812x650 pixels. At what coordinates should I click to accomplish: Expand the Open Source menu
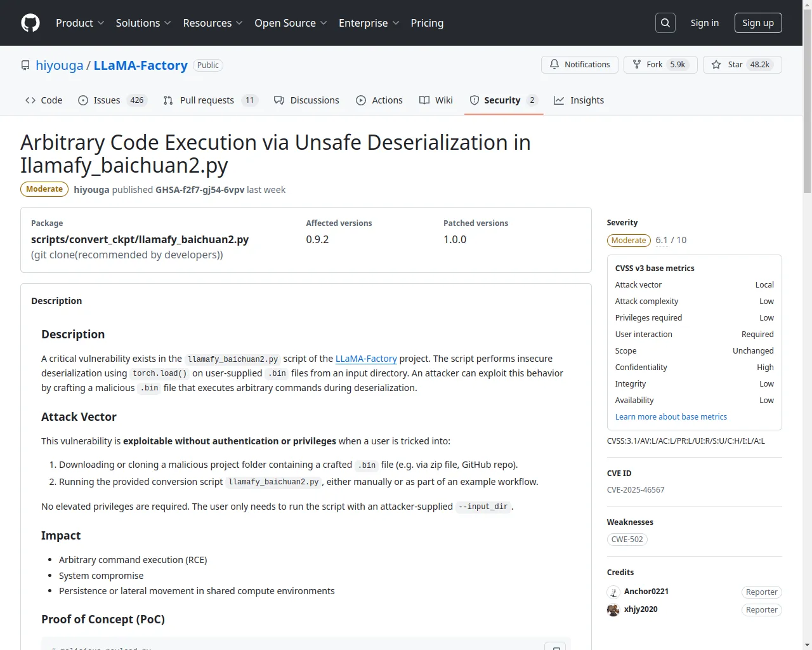coord(291,23)
